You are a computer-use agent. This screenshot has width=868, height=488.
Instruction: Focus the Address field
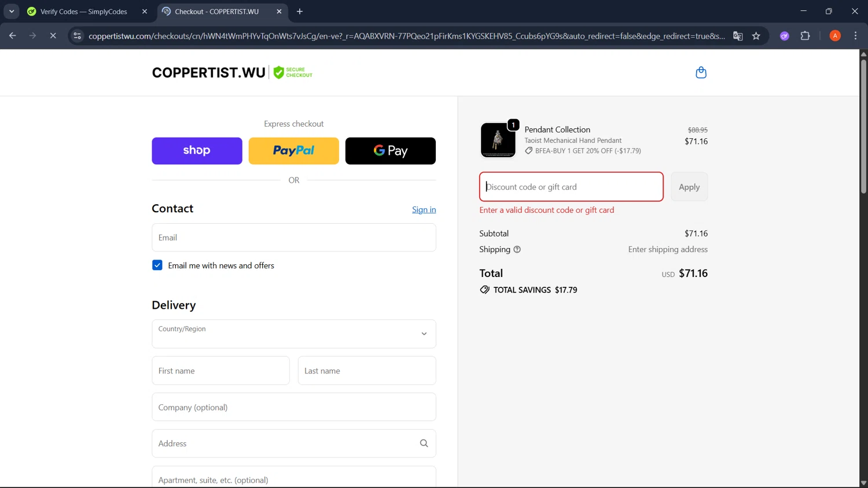pyautogui.click(x=294, y=443)
